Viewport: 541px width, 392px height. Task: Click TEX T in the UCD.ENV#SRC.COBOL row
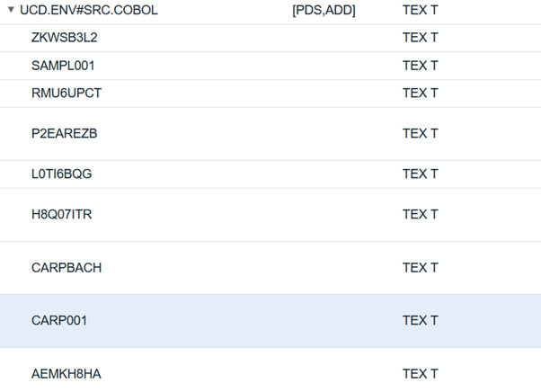[420, 12]
